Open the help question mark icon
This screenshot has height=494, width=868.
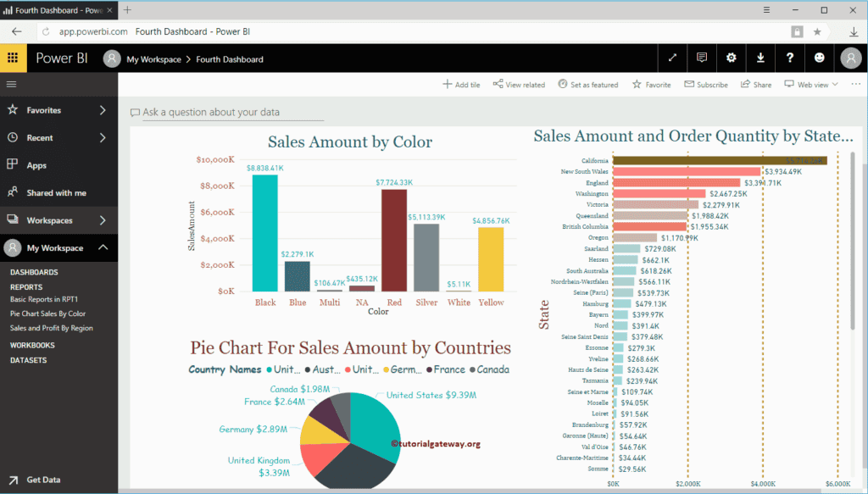point(790,58)
